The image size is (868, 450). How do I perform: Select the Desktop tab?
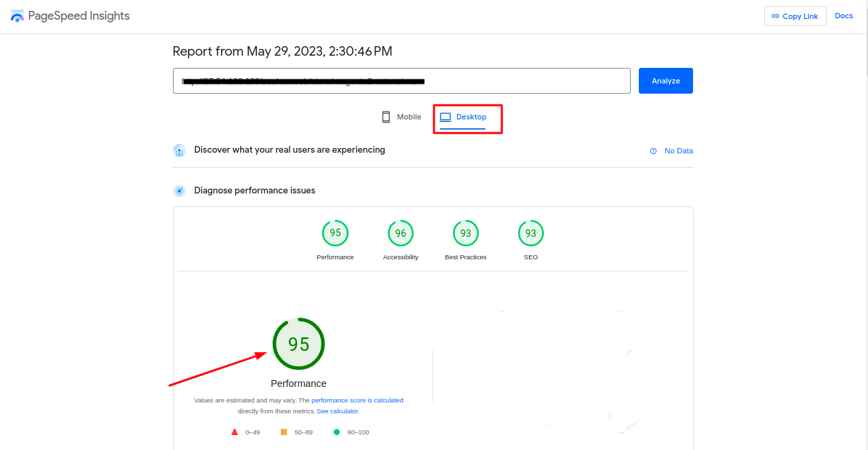(464, 117)
